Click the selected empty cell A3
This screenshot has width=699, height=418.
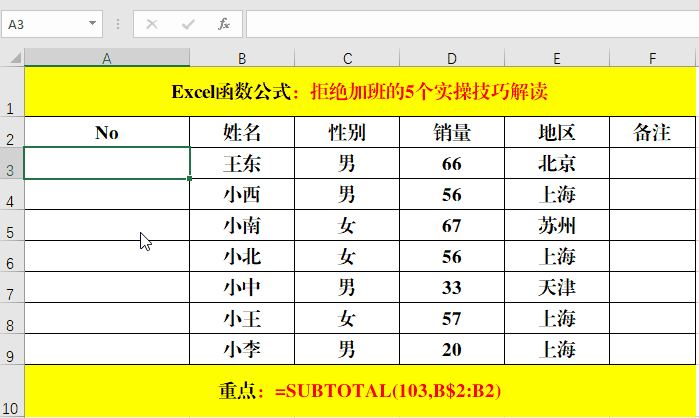[107, 163]
